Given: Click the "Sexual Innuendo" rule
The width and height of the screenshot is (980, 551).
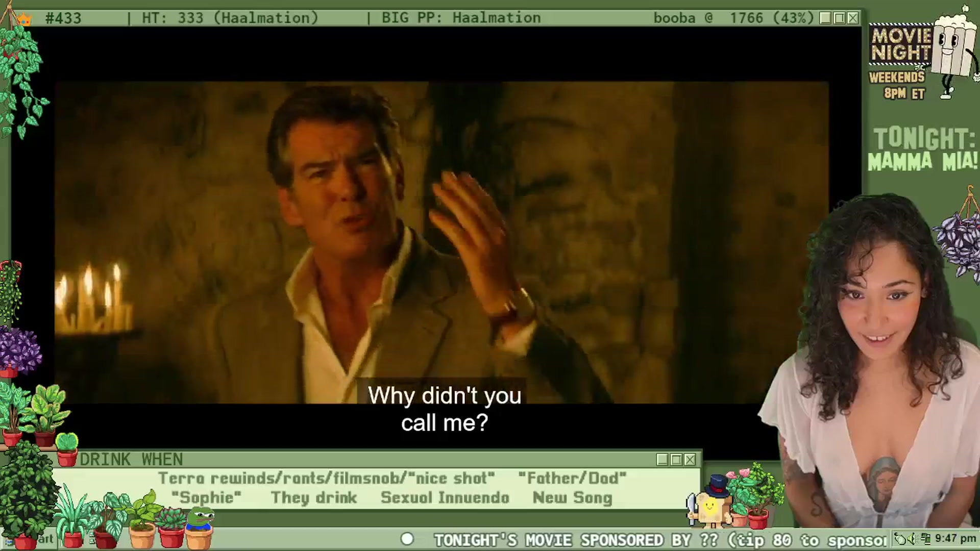Looking at the screenshot, I should pyautogui.click(x=445, y=498).
